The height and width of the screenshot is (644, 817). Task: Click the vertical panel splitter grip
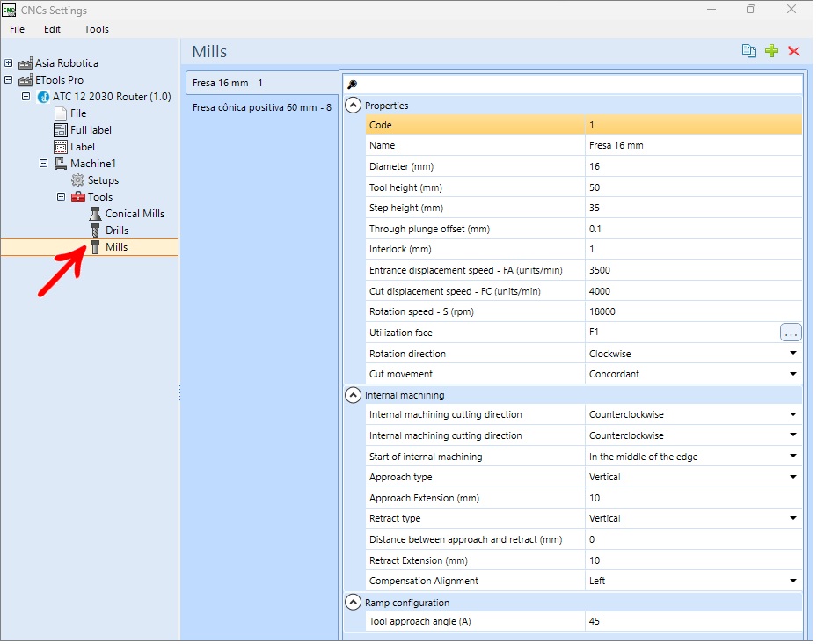click(179, 392)
